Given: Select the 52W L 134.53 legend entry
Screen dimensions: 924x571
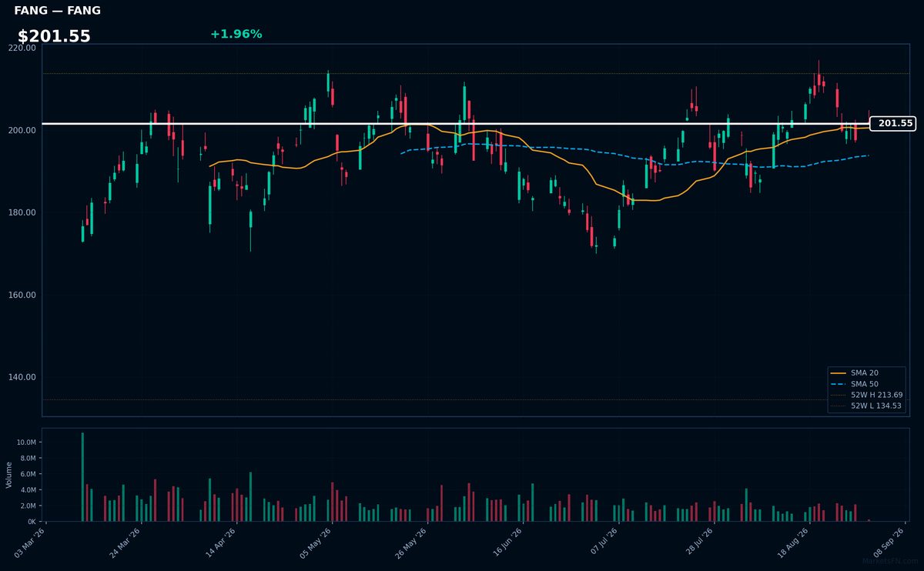Looking at the screenshot, I should (x=866, y=406).
